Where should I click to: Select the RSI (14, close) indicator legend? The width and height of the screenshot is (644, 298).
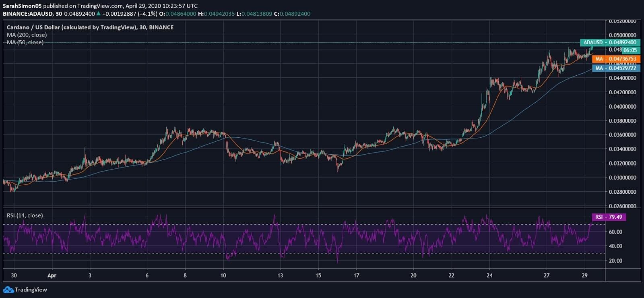click(25, 215)
